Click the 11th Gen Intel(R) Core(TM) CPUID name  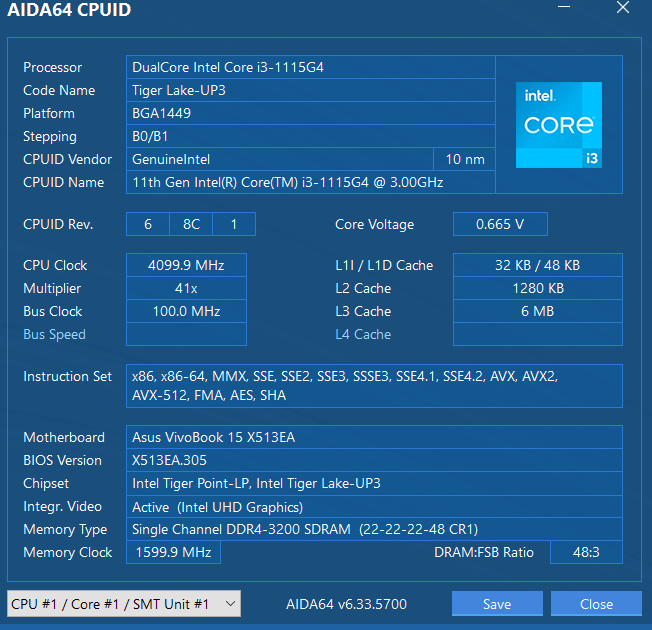[311, 182]
